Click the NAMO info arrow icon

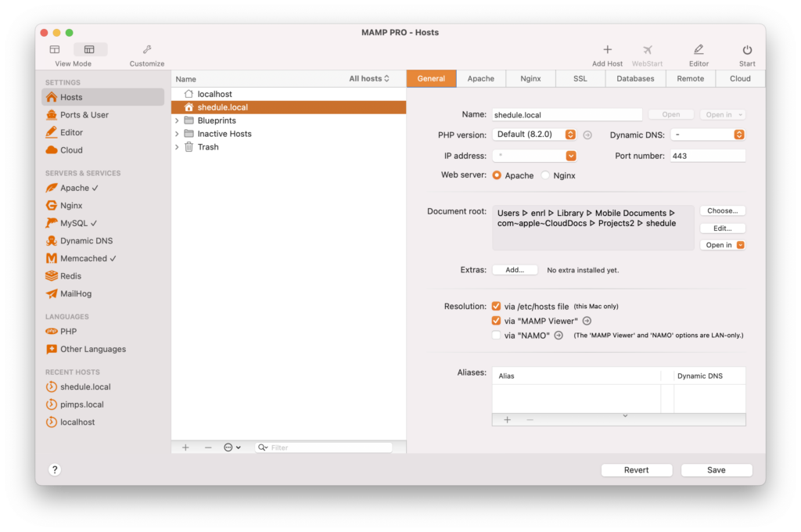pos(559,336)
